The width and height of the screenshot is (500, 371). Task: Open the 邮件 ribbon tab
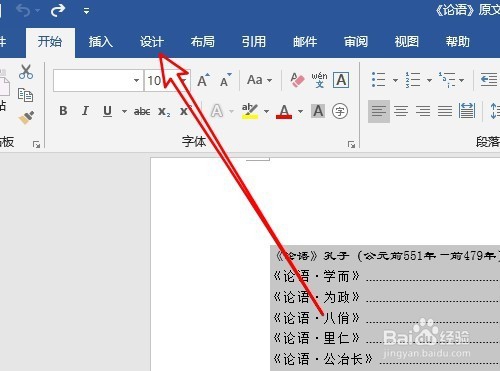click(305, 42)
